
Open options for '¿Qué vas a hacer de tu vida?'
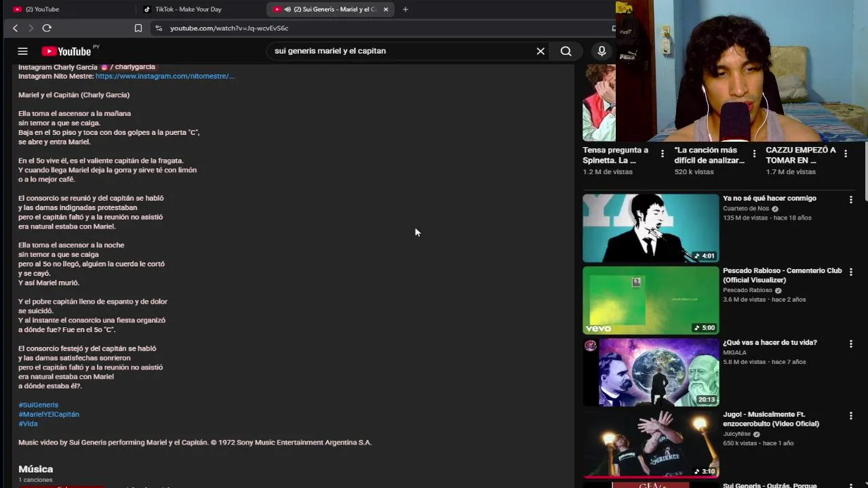pos(850,344)
